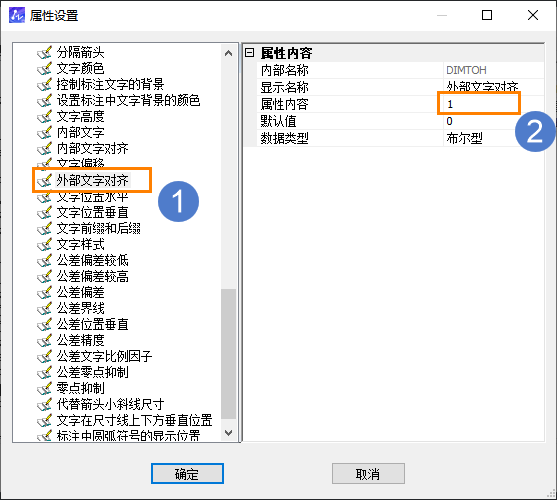Select 公差偏差较高 item

click(x=92, y=276)
